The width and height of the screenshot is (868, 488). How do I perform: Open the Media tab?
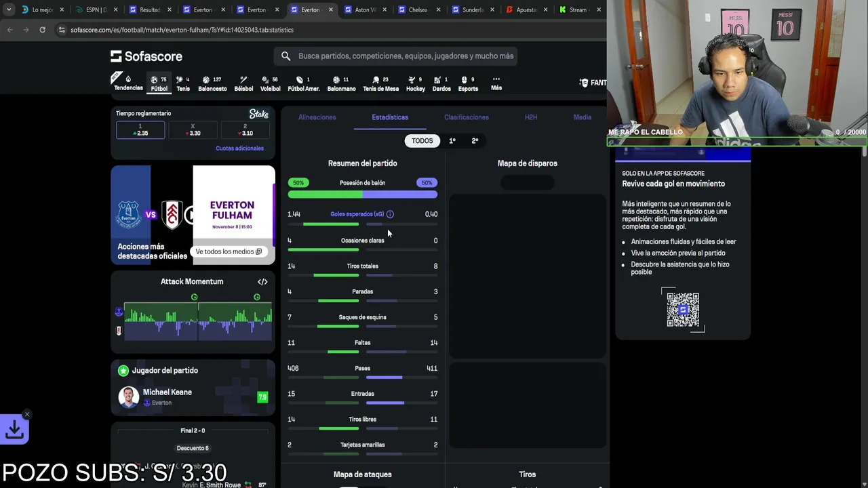582,117
